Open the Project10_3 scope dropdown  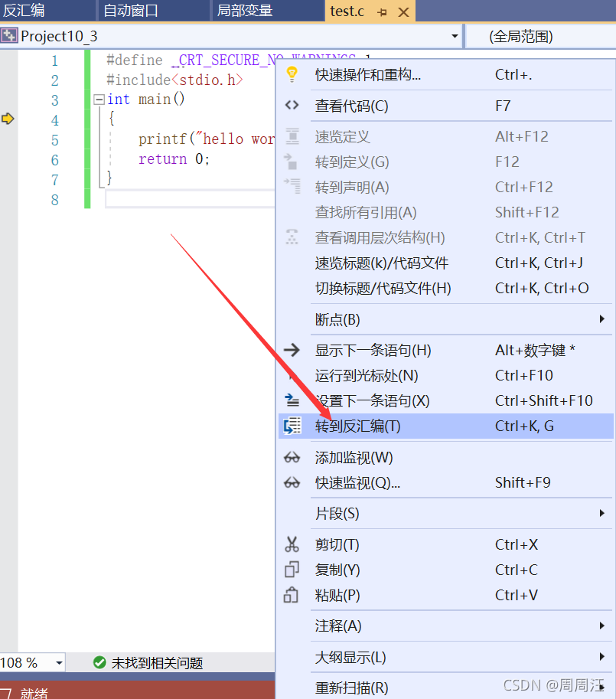tap(455, 36)
